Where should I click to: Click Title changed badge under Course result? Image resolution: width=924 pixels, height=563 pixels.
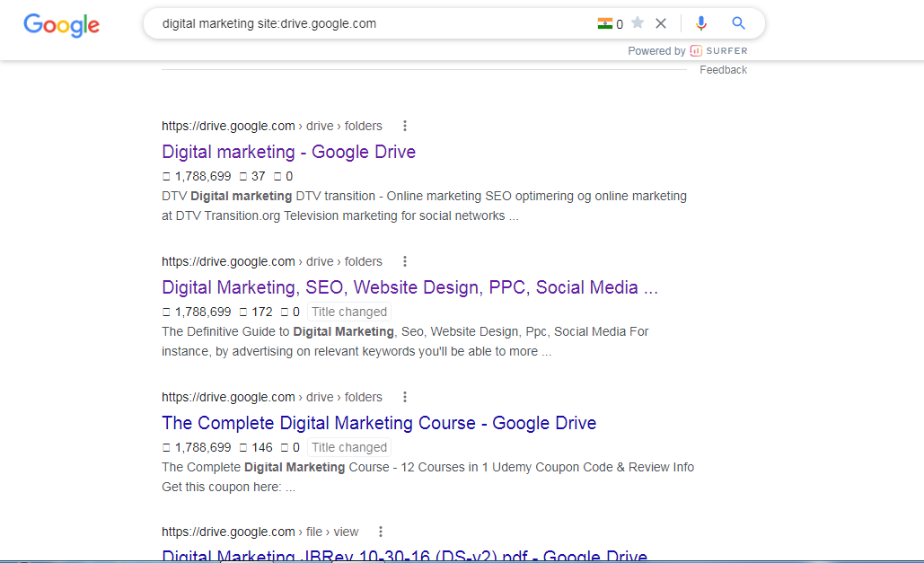349,447
